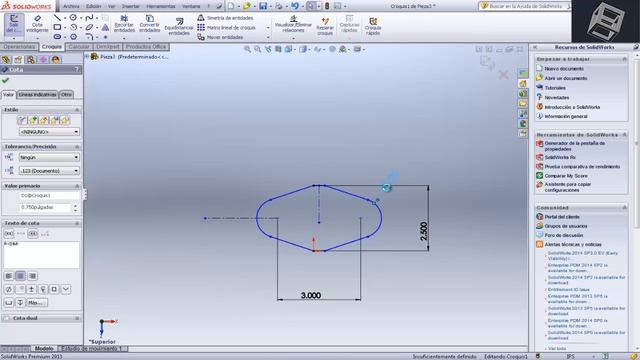Select the Line sketch tool
This screenshot has width=640, height=360.
coord(57,18)
